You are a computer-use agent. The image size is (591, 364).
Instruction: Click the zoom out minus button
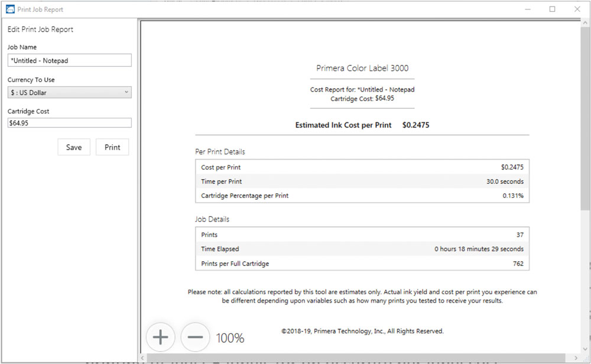(195, 337)
